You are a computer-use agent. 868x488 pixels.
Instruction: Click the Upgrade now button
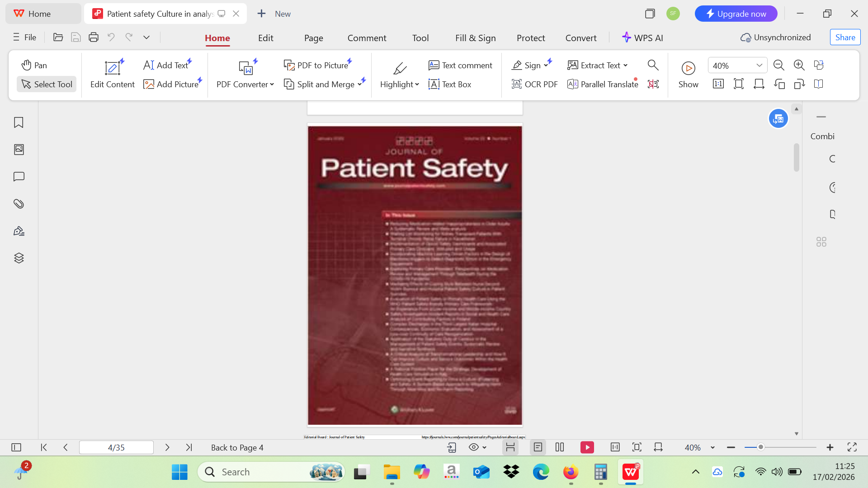(736, 14)
